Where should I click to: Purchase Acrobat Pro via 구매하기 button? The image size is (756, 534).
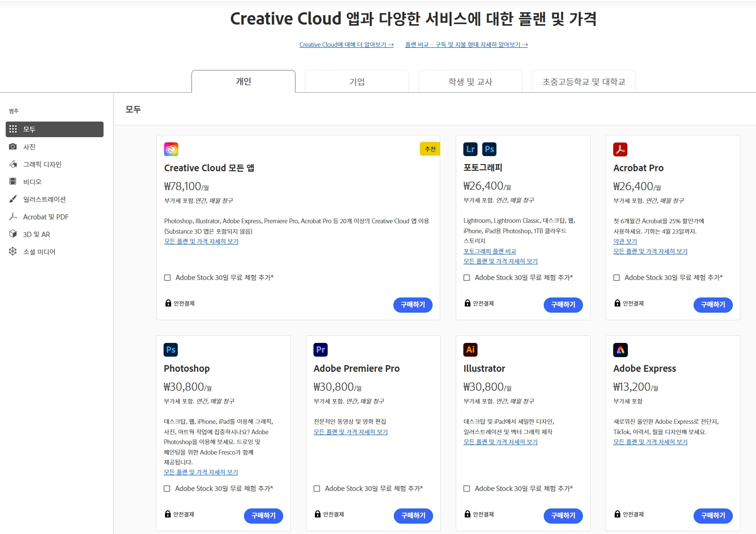713,305
